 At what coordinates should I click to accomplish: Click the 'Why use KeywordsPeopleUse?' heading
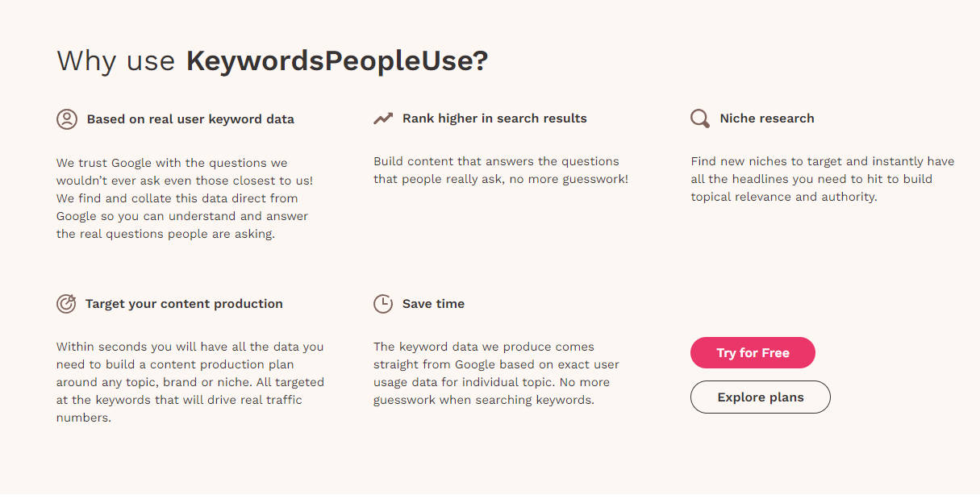click(x=271, y=60)
